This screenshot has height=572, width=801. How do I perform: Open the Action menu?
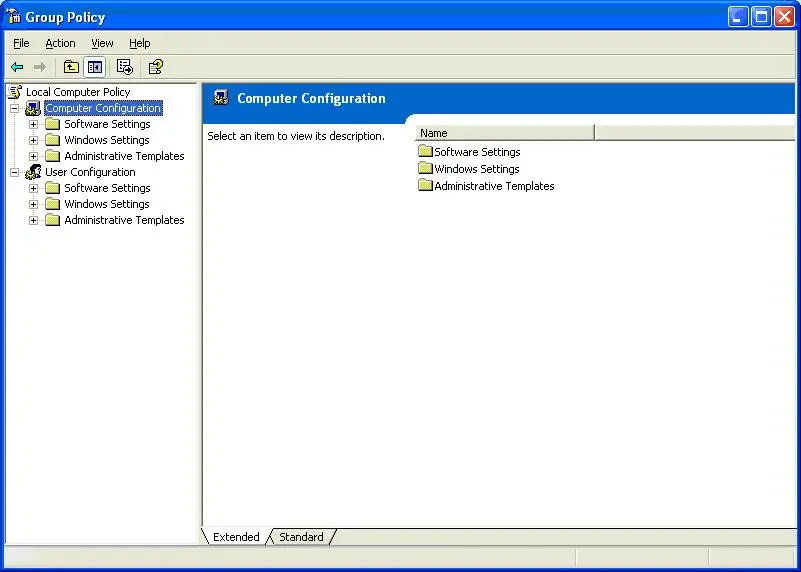(x=60, y=43)
